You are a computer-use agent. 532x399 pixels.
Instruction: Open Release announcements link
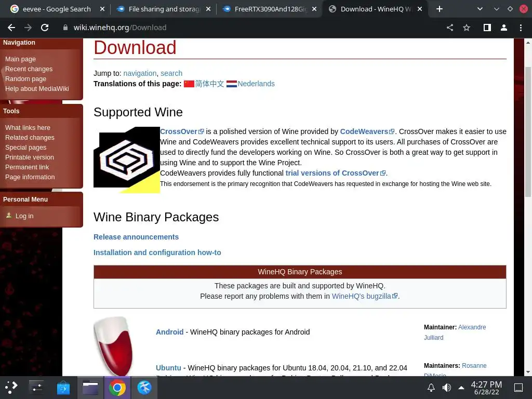click(x=136, y=237)
